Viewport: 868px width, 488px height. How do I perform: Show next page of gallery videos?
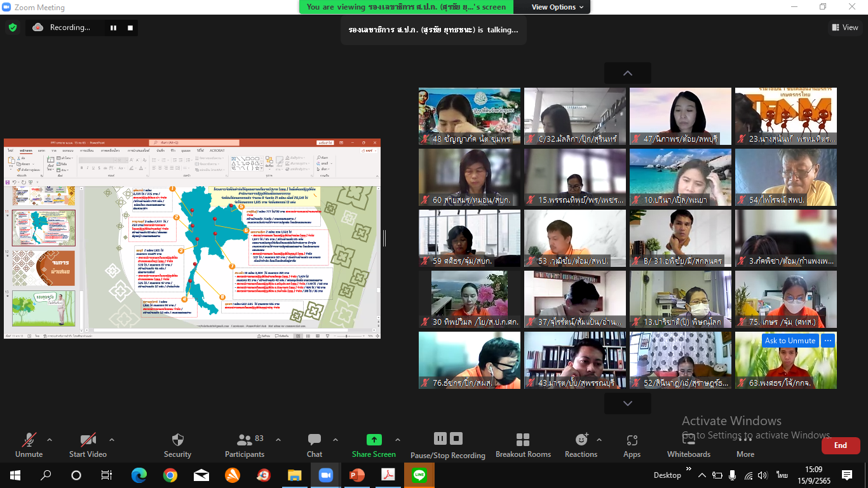point(628,403)
